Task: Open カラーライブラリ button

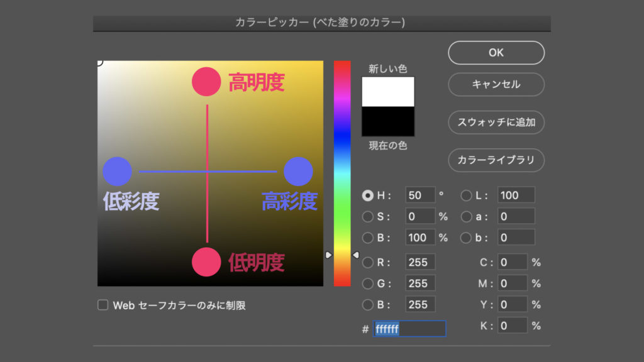Action: coord(496,160)
